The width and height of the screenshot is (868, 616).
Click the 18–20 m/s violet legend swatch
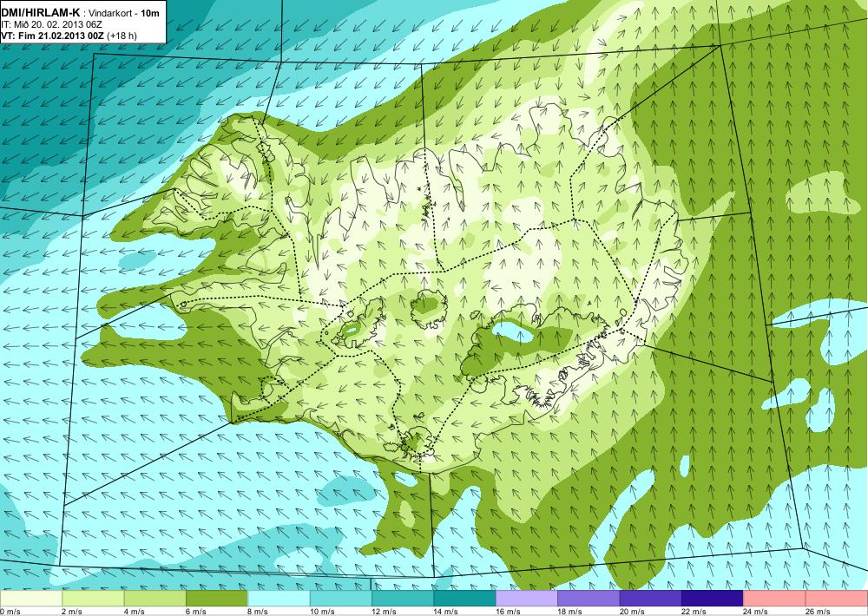(589, 599)
